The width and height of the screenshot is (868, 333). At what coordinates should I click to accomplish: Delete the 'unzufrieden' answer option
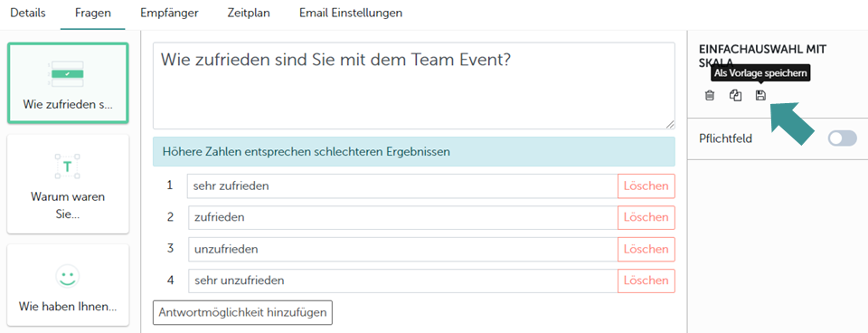tap(646, 250)
